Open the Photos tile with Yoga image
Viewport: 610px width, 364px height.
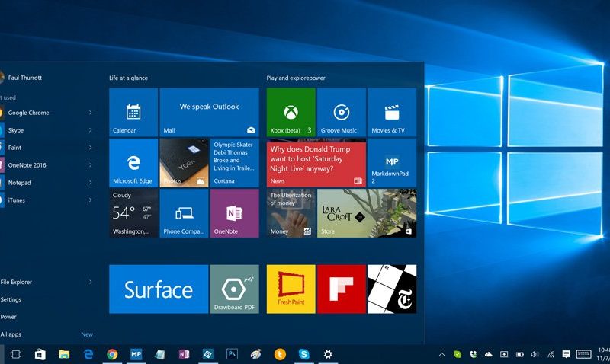(x=184, y=163)
